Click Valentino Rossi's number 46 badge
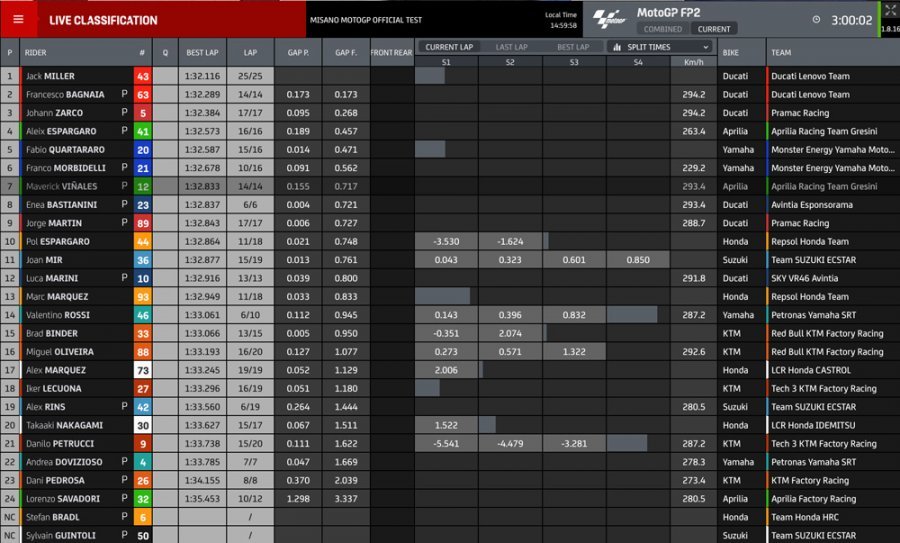Image resolution: width=900 pixels, height=543 pixels. pyautogui.click(x=143, y=315)
